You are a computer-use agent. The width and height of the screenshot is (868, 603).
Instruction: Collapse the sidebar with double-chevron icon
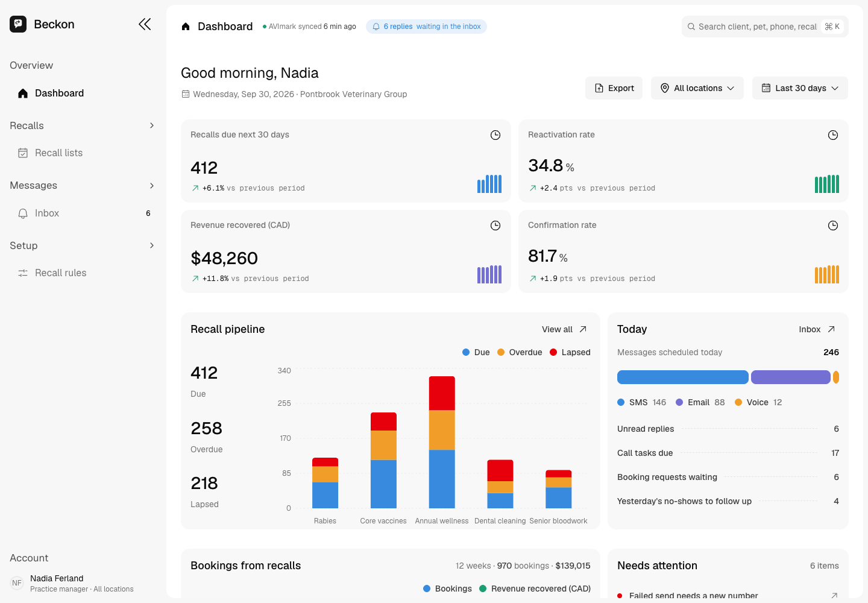145,24
